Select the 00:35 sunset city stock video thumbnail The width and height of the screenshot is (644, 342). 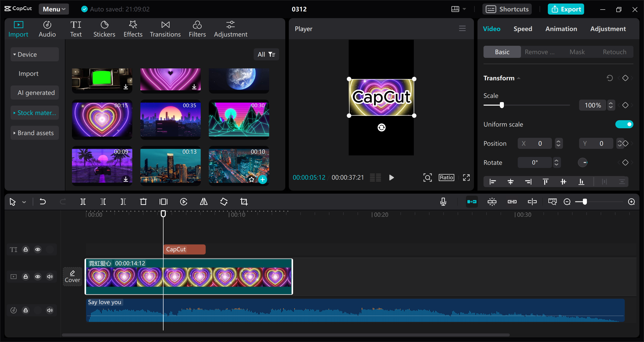point(170,120)
